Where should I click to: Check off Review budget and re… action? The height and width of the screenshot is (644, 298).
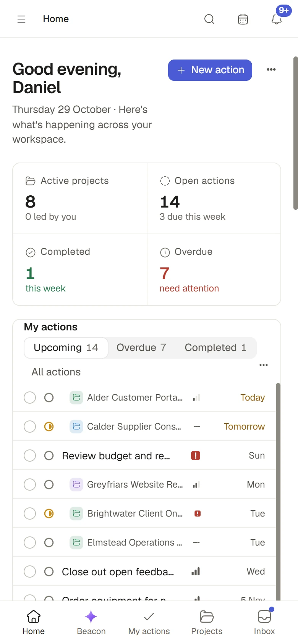(x=30, y=456)
